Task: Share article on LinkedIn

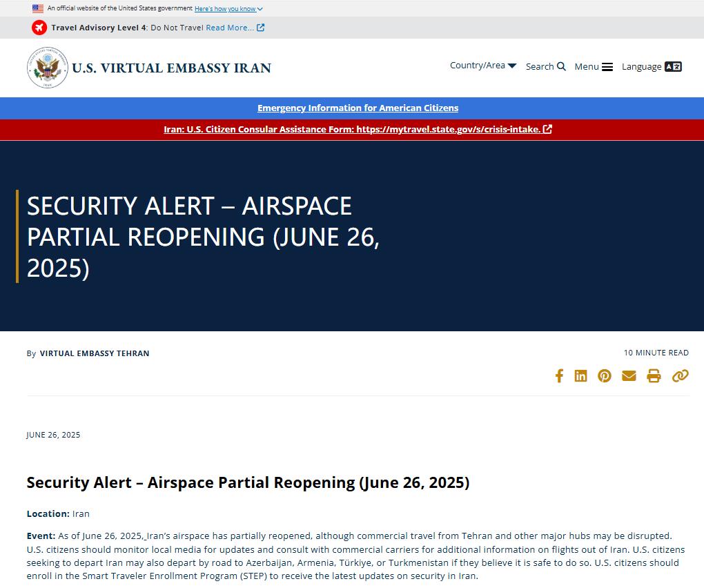Action: [581, 375]
